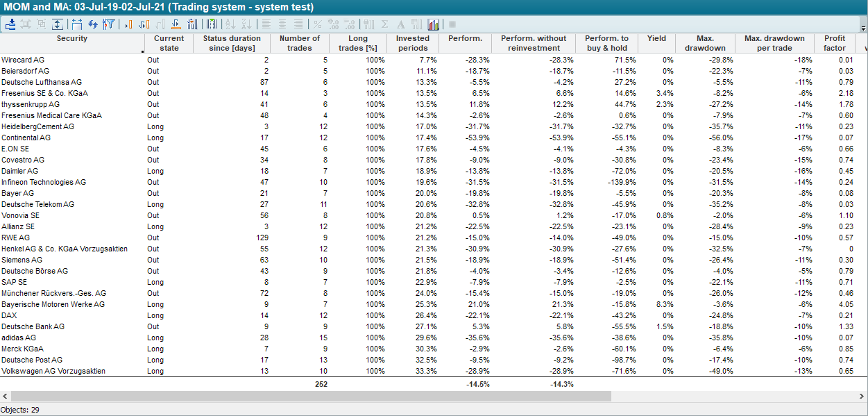The height and width of the screenshot is (416, 868).
Task: Open the filter funnel tool
Action: pos(109,24)
